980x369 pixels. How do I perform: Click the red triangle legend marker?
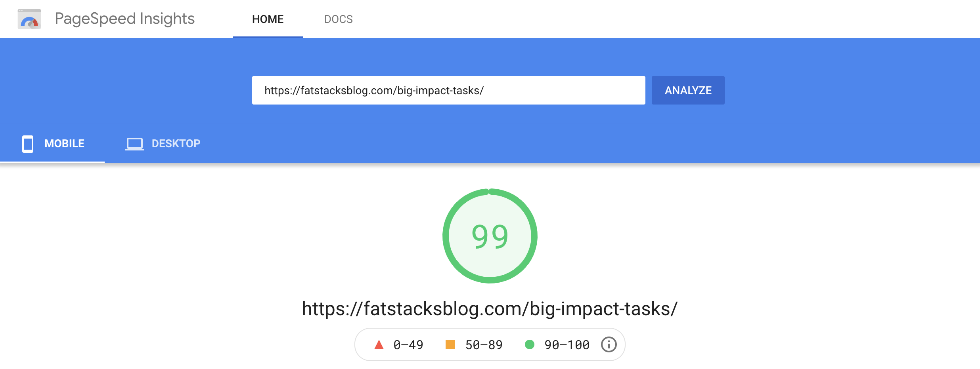pyautogui.click(x=379, y=345)
